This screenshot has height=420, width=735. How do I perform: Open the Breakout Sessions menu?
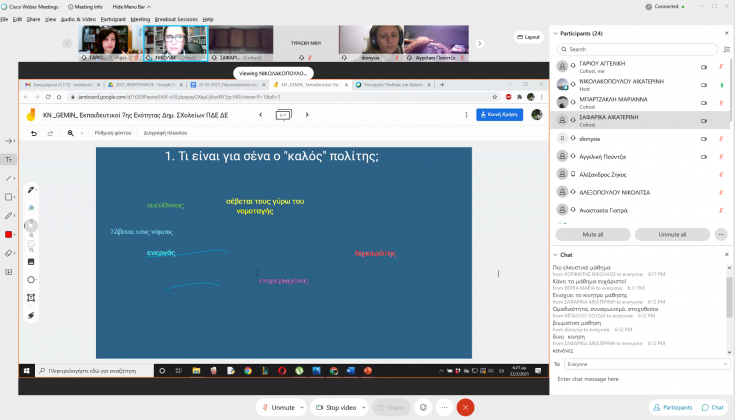[176, 18]
